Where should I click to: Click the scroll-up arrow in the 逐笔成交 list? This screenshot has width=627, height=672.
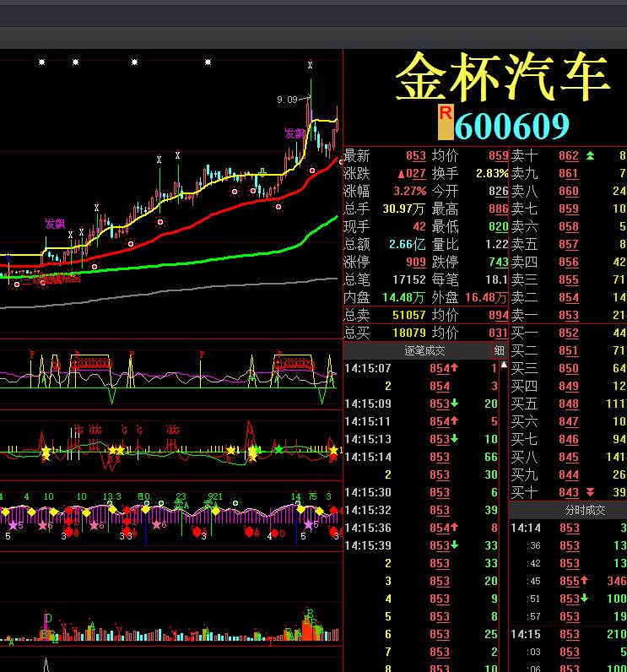click(x=504, y=365)
